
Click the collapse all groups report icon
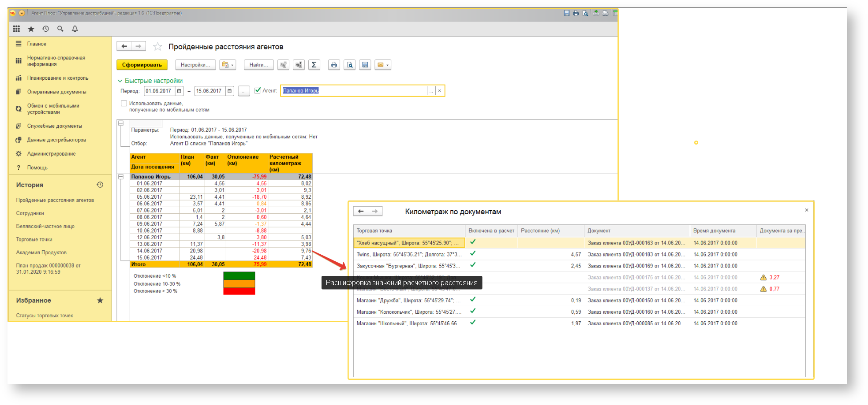coord(284,65)
